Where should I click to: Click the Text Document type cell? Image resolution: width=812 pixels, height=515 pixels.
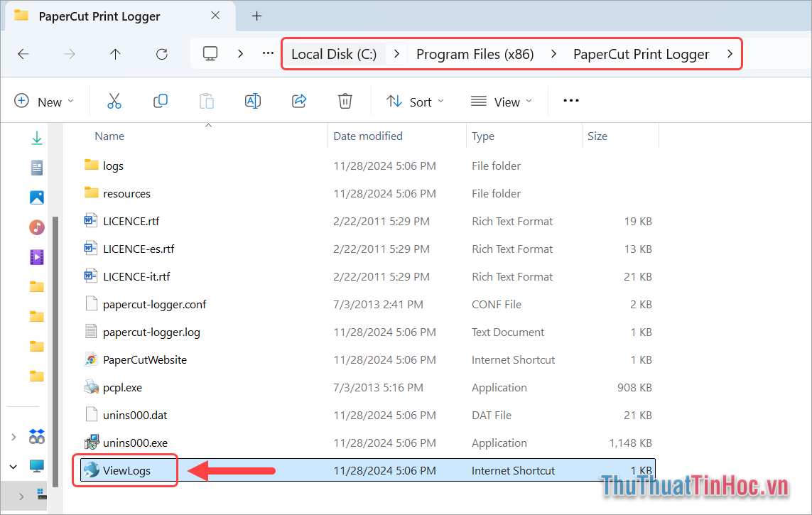pos(507,332)
